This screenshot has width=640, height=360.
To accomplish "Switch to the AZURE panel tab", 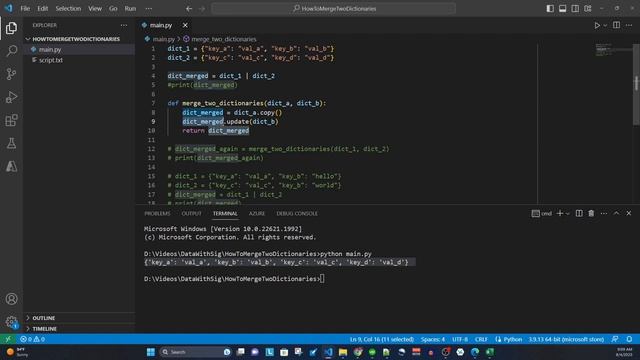I will (x=257, y=213).
